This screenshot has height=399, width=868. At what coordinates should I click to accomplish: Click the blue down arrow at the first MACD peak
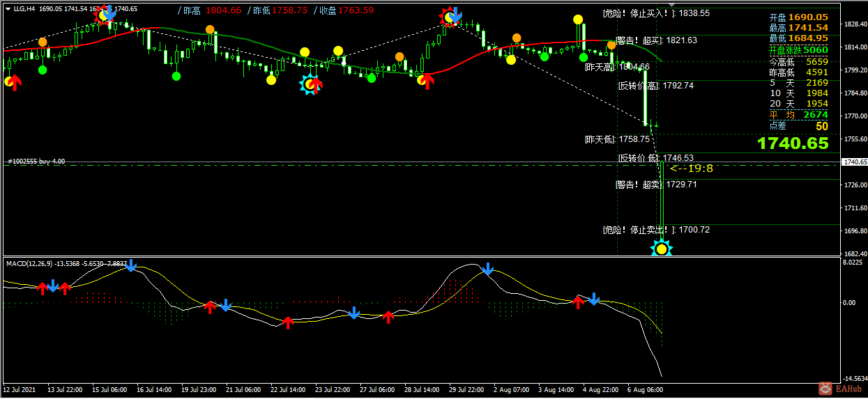click(131, 265)
